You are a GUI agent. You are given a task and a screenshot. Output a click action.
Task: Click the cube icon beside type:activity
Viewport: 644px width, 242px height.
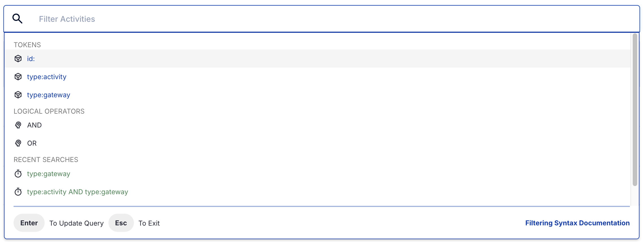point(18,77)
